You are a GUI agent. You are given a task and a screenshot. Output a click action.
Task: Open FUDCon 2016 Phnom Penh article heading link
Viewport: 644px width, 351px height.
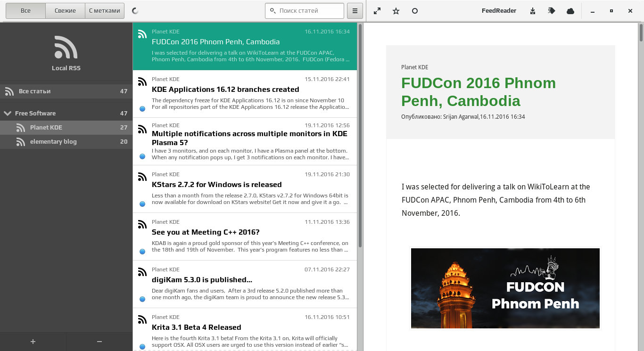coord(479,91)
